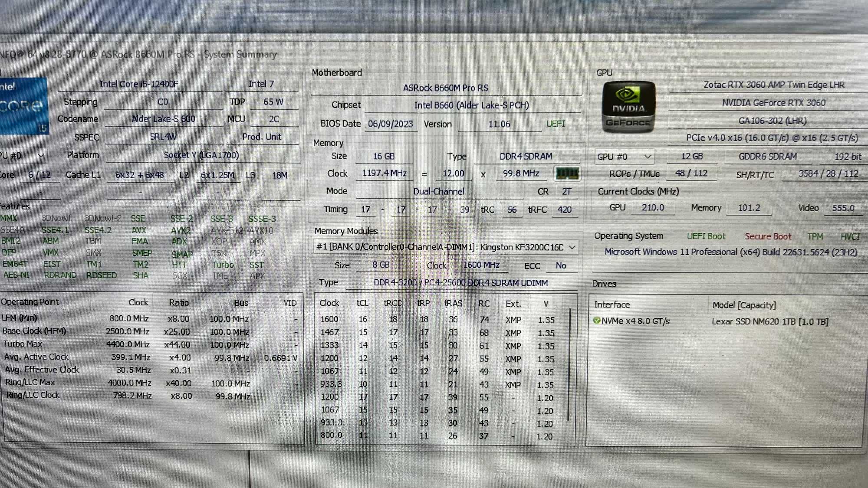Click the AES-NI feature label
Image resolution: width=868 pixels, height=488 pixels.
(x=16, y=275)
